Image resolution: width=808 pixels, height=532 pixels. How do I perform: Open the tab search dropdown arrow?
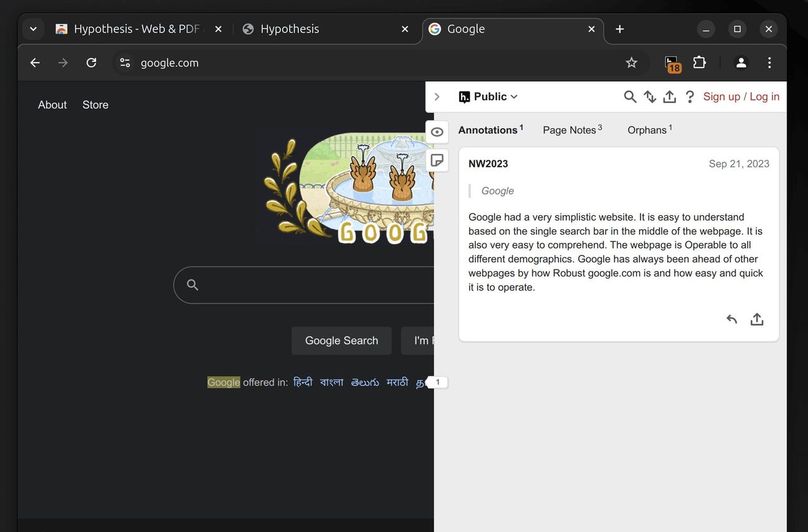pyautogui.click(x=33, y=29)
